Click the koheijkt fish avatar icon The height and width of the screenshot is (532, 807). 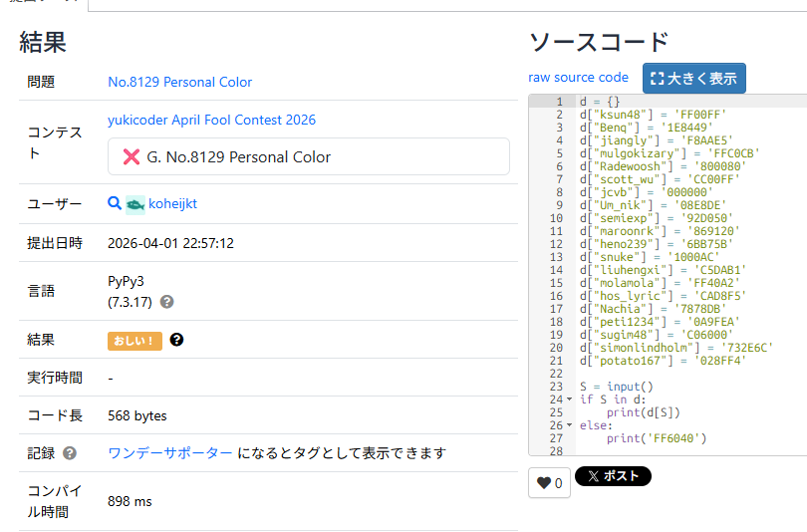[135, 205]
